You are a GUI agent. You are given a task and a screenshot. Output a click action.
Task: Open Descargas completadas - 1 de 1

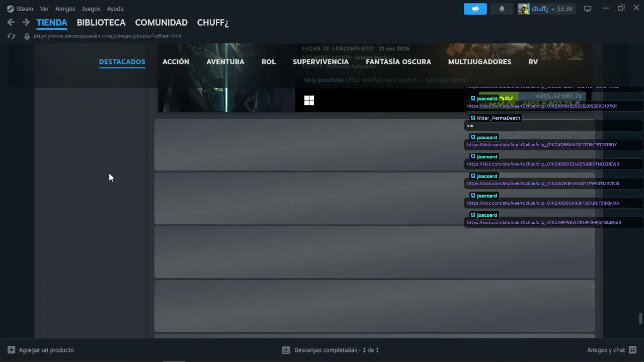[337, 350]
